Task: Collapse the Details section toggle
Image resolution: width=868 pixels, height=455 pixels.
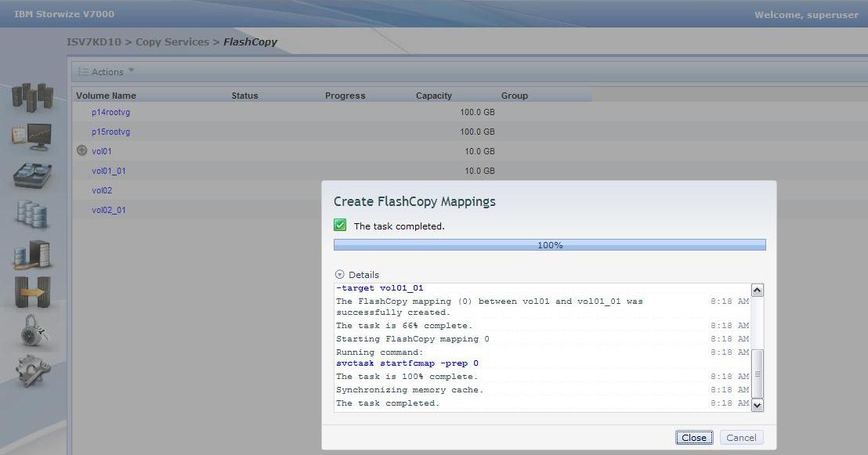Action: tap(339, 275)
